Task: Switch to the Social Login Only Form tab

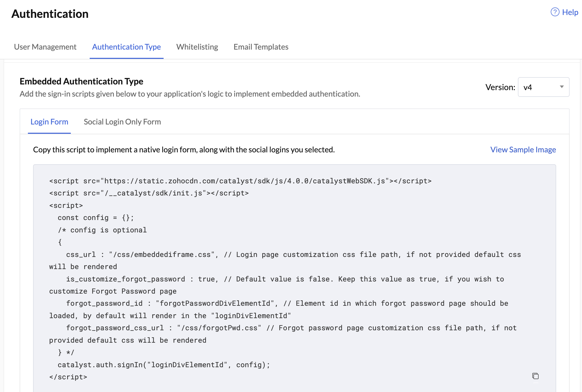Action: coord(122,122)
